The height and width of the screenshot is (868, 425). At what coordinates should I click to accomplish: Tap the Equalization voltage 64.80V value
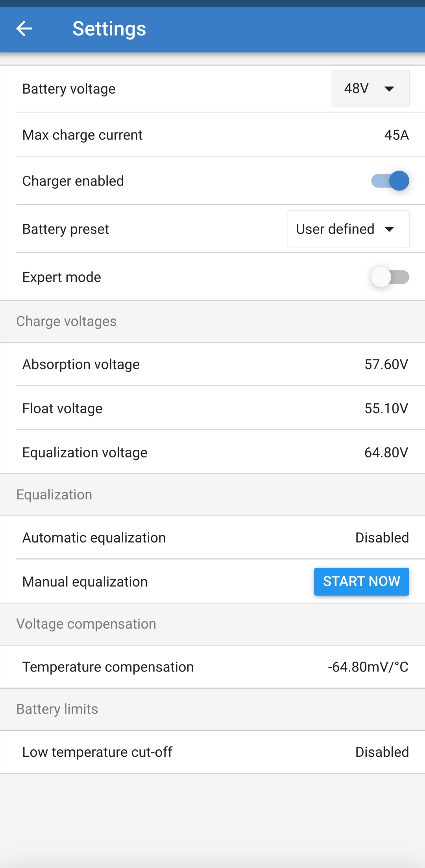click(x=386, y=452)
